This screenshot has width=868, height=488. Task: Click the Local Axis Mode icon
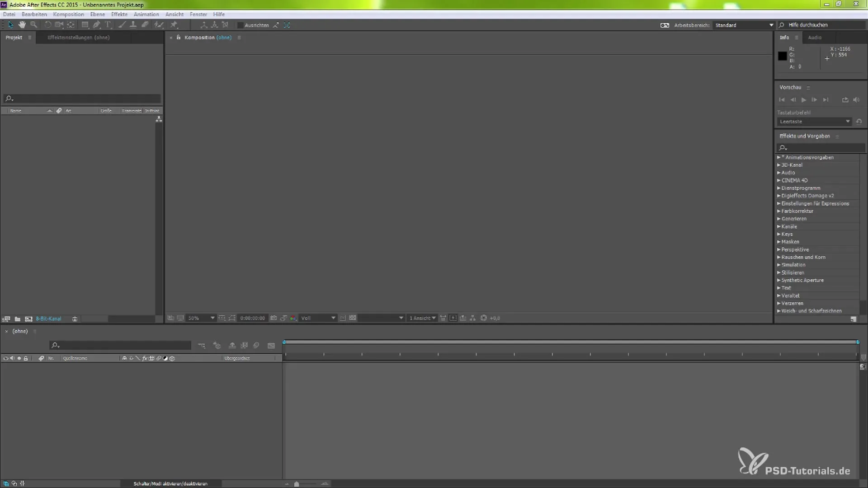[204, 25]
